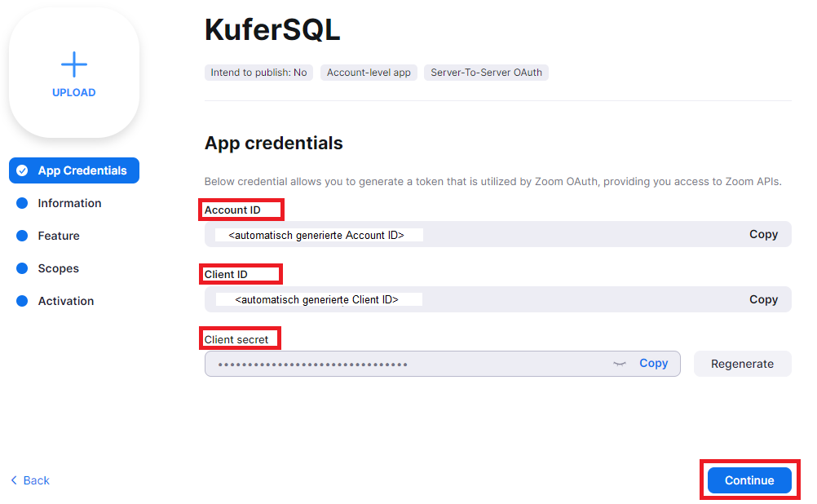Go Back to the previous page

30,480
